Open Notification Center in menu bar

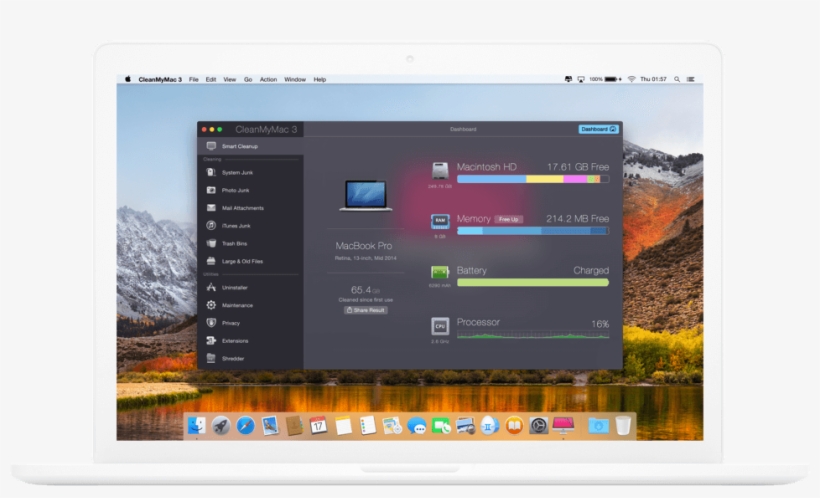691,80
